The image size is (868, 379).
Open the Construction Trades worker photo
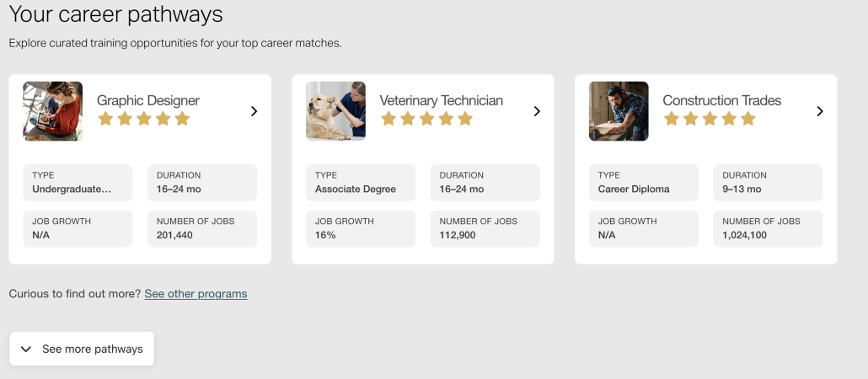point(619,111)
